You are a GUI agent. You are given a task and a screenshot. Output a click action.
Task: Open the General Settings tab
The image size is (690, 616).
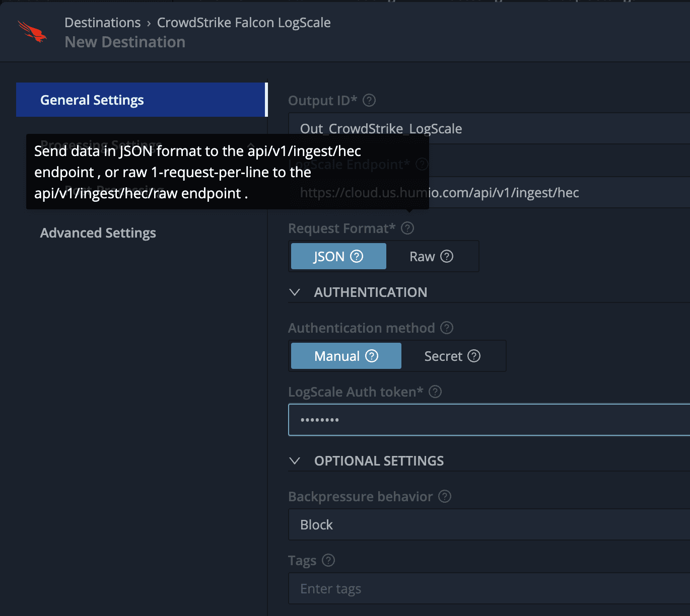pyautogui.click(x=141, y=100)
